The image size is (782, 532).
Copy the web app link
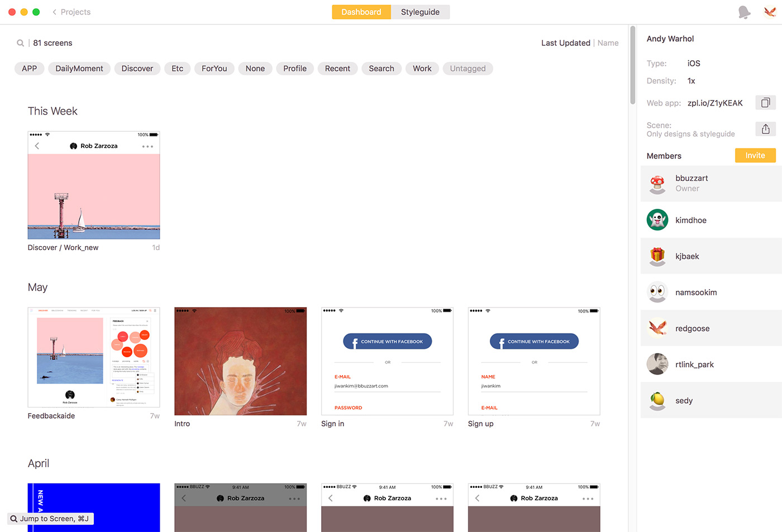pos(765,103)
